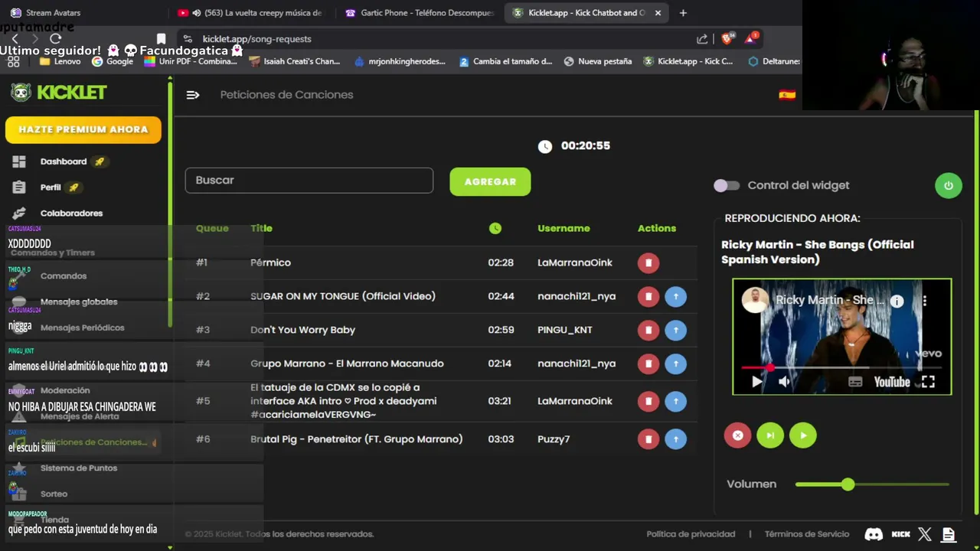Play the embedded YouTube video

click(756, 382)
